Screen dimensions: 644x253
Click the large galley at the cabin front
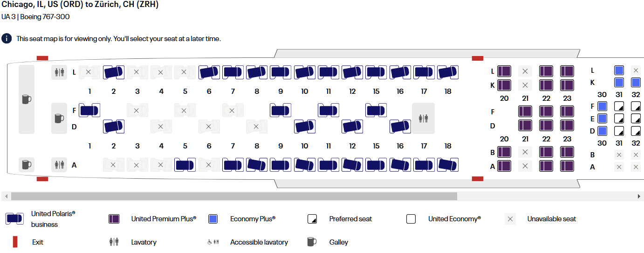click(x=27, y=99)
